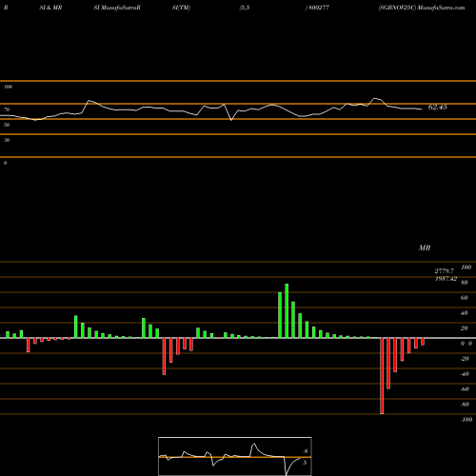Click the 'SI(TM)' header label
This screenshot has width=476, height=476.
pos(181,8)
